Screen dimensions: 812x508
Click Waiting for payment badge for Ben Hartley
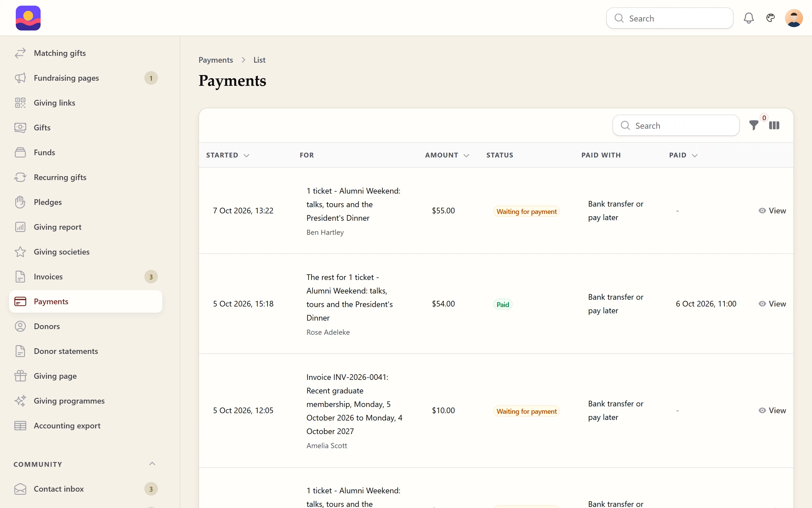(x=526, y=211)
